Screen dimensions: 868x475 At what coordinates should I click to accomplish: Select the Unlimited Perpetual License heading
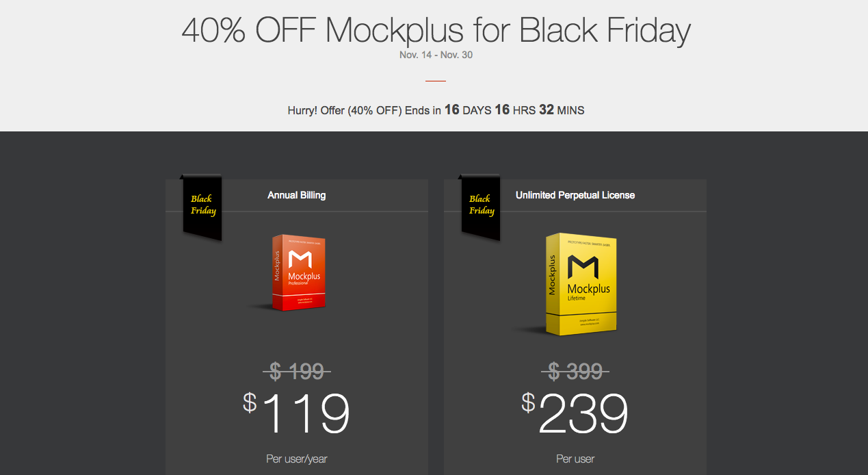click(x=575, y=195)
